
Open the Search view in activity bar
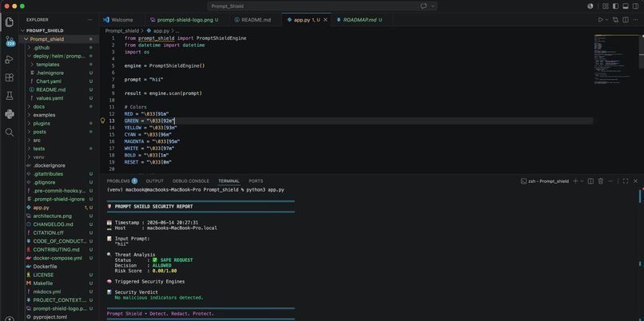click(x=9, y=133)
